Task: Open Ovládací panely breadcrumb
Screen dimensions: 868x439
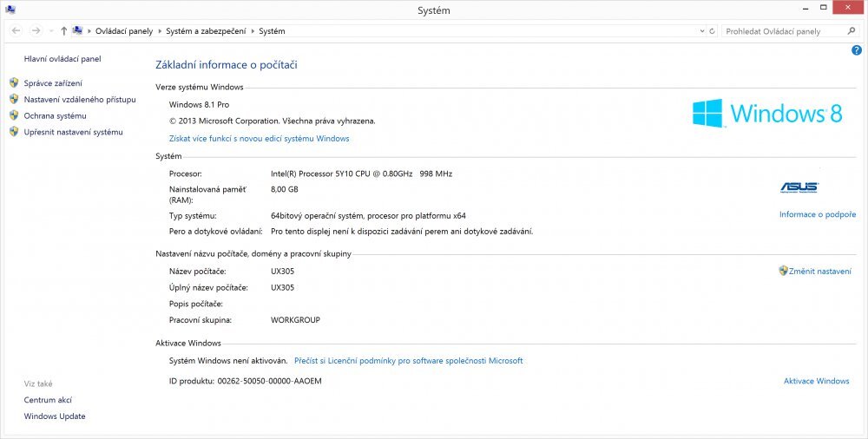Action: [124, 31]
